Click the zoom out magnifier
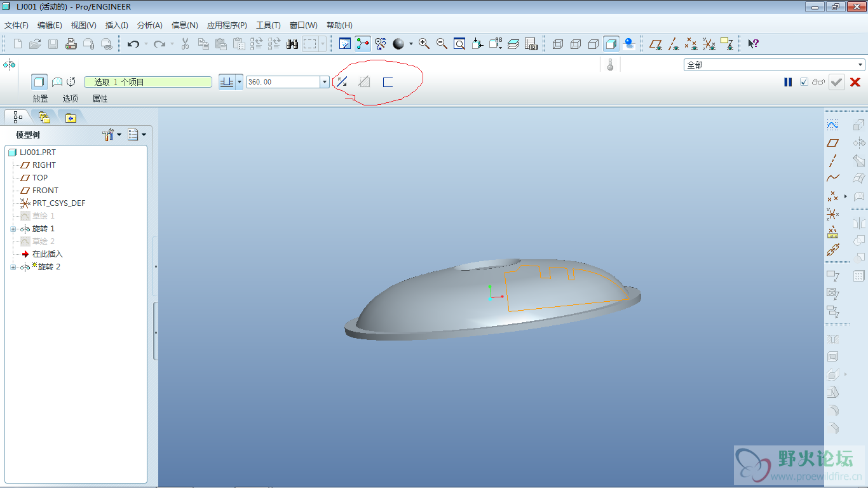 (x=442, y=44)
